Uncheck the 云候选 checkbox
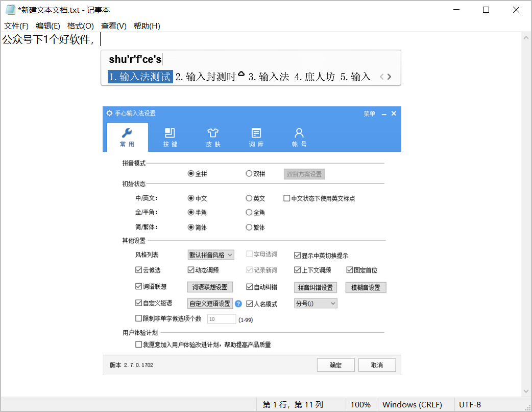The width and height of the screenshot is (532, 412). [x=139, y=270]
